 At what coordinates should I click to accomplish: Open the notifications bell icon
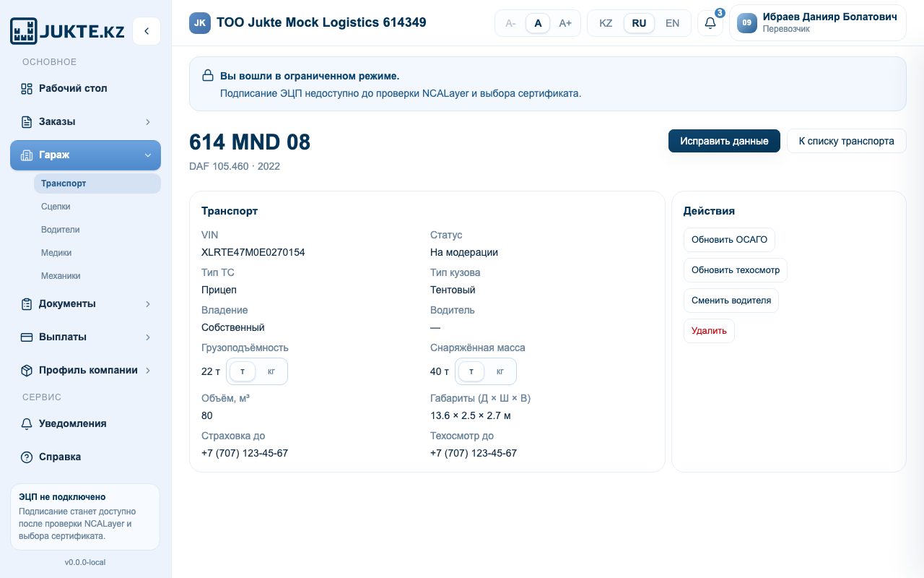point(710,23)
